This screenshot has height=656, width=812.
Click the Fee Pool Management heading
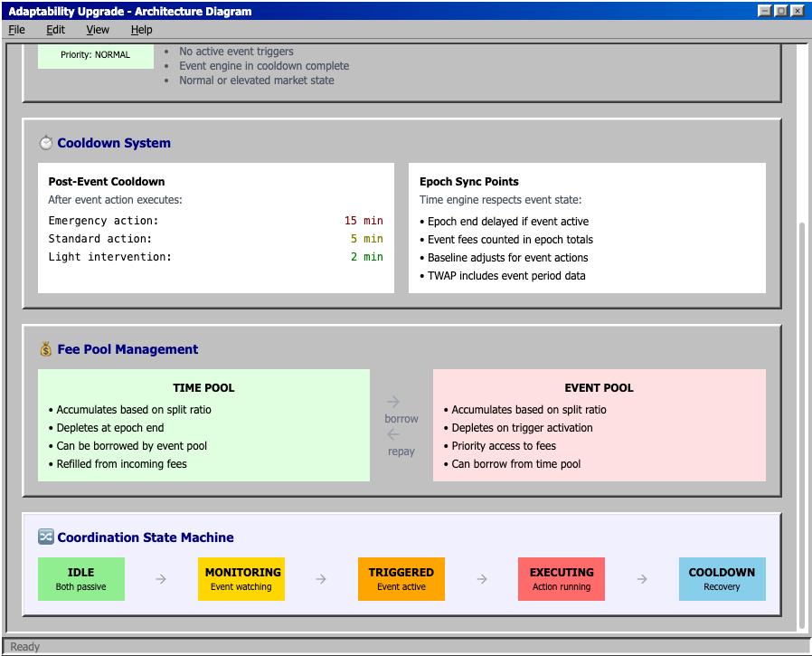point(127,349)
